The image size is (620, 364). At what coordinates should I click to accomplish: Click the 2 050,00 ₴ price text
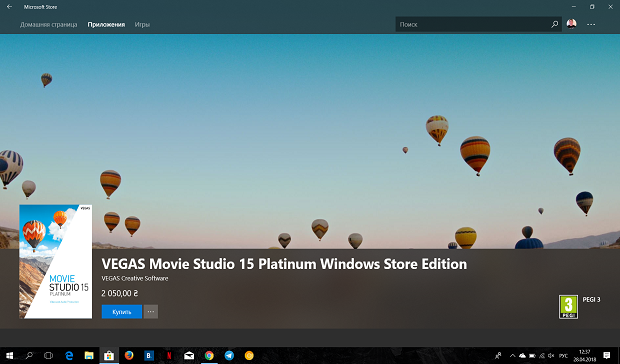[x=120, y=294]
